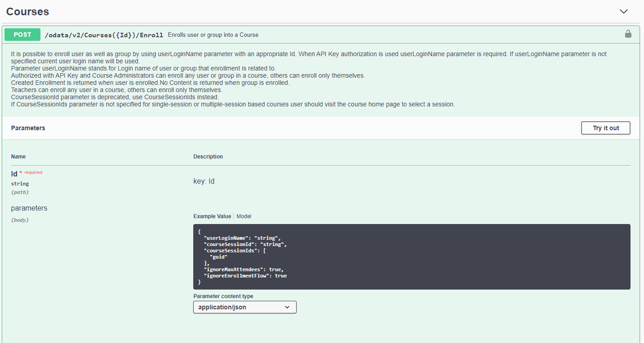The image size is (644, 343).
Task: Click the 'key: Id' description text
Action: (x=204, y=181)
